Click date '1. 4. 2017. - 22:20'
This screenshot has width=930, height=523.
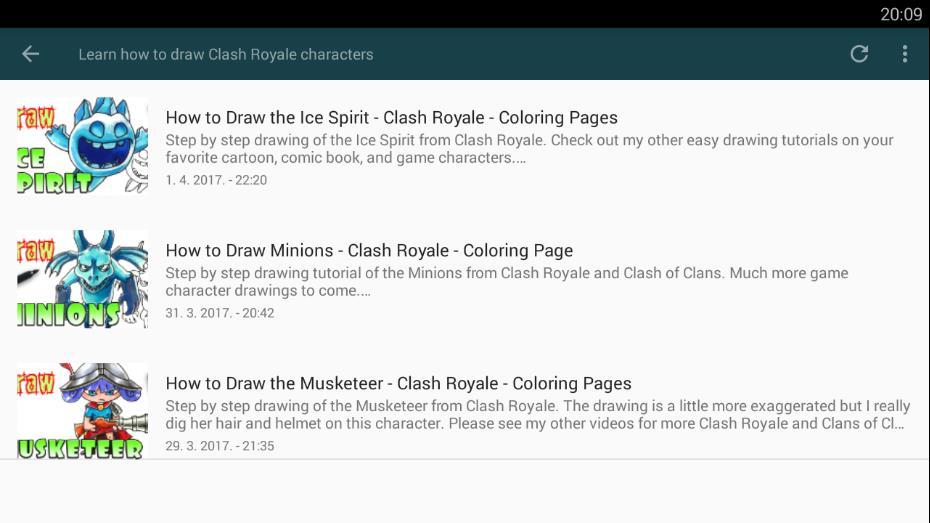(x=216, y=180)
